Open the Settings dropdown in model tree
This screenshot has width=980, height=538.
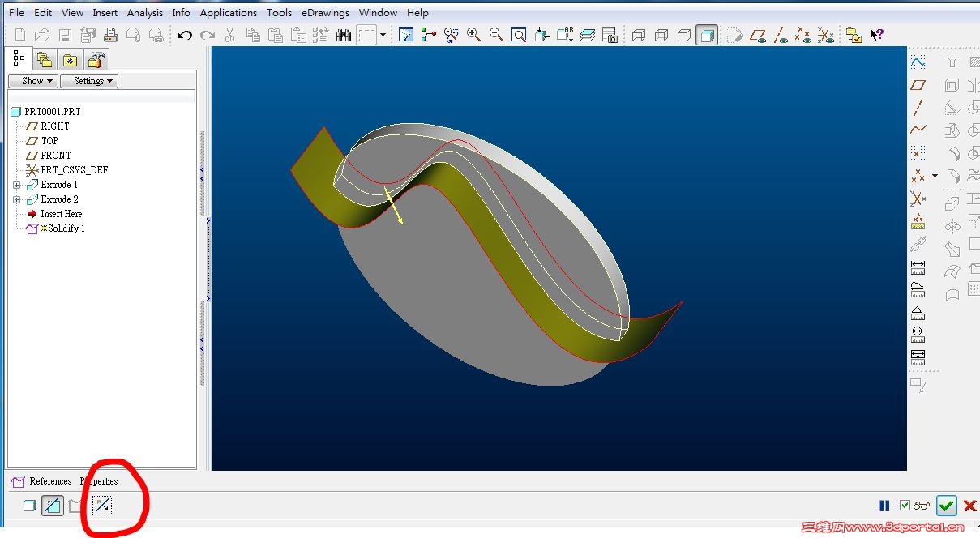[x=89, y=81]
